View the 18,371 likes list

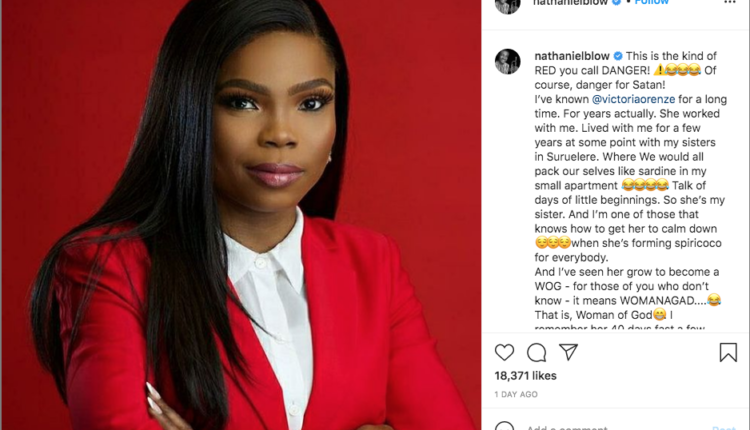coord(525,375)
